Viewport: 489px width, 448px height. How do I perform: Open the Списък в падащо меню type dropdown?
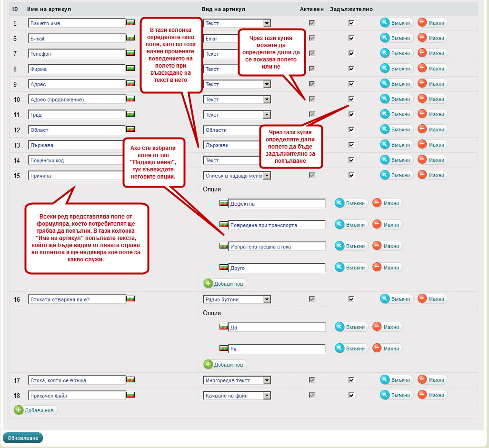[267, 176]
